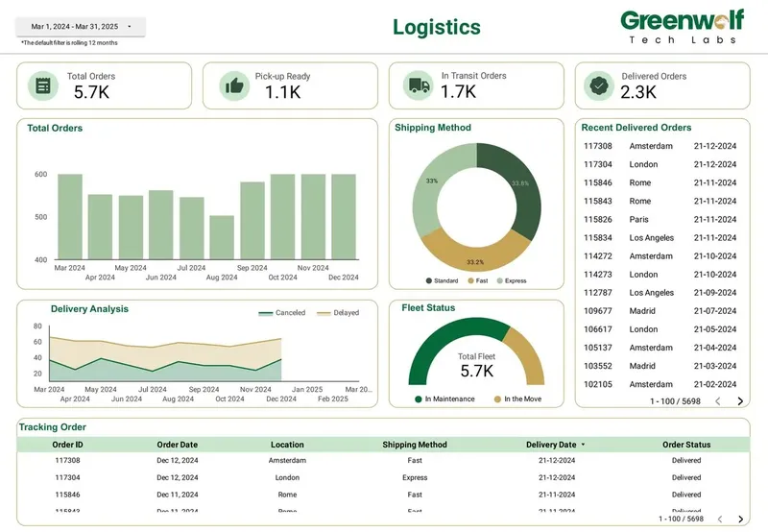Viewport: 768px width, 532px height.
Task: Select the Oct 2024 bar in Total Orders
Action: [x=282, y=216]
